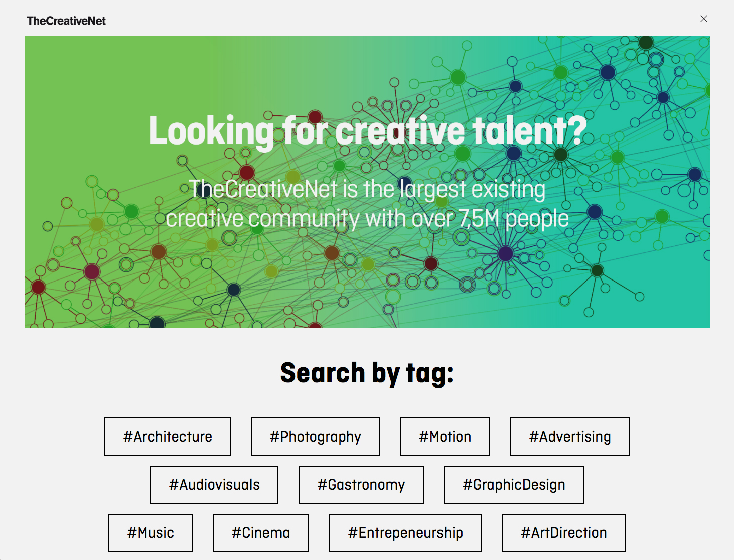
Task: Click the large purple hub node in banner
Action: coord(505,253)
